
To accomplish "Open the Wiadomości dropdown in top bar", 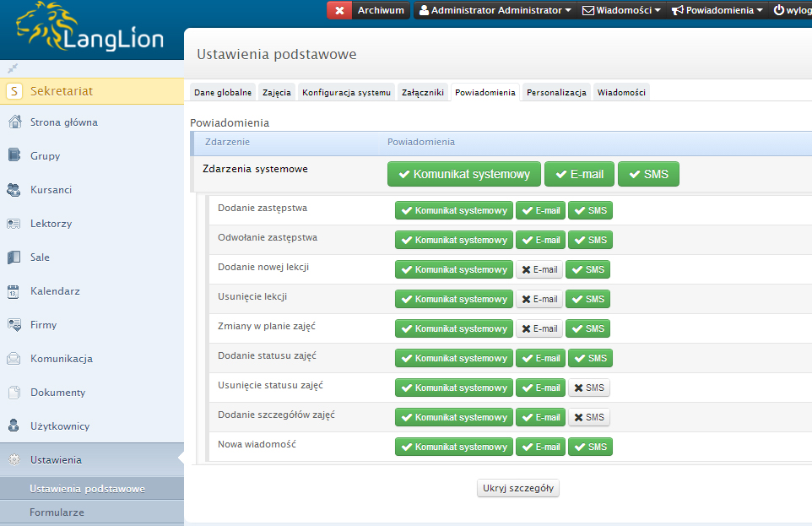I will [621, 10].
